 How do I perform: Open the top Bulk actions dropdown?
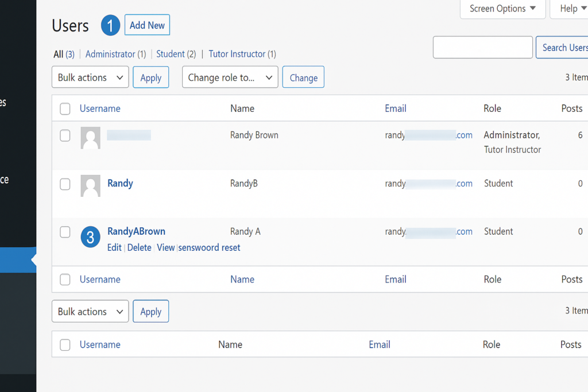(90, 77)
